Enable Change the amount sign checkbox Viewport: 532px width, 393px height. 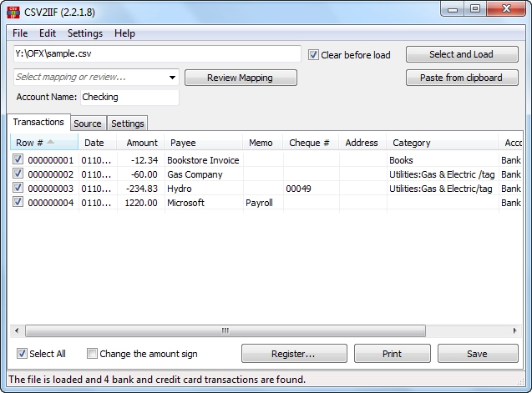point(92,354)
